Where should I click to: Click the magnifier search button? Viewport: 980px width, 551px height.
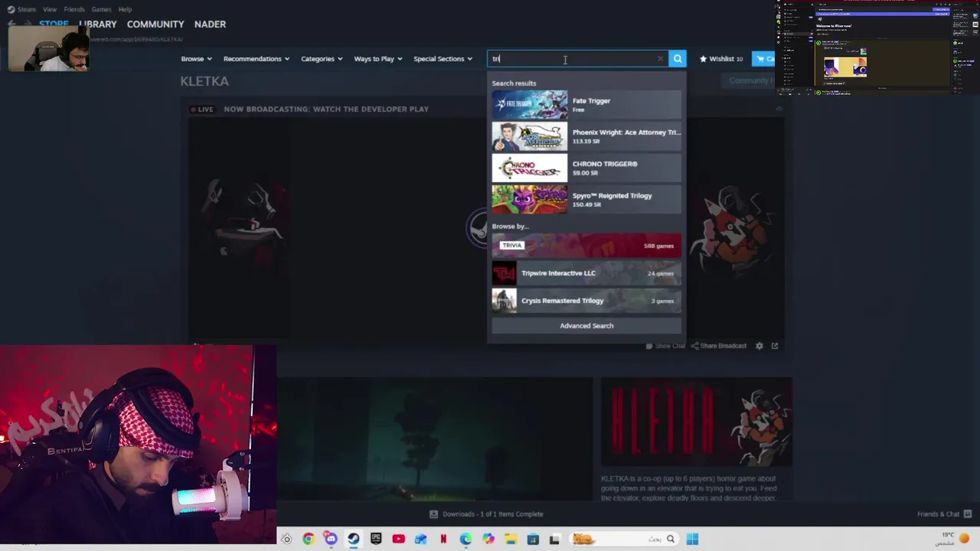click(678, 59)
